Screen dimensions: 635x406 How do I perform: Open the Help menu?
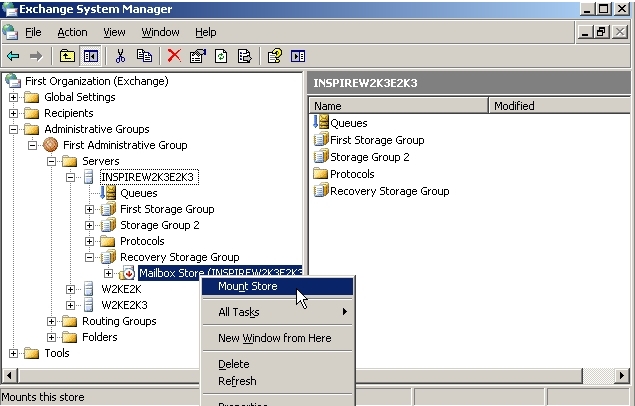pyautogui.click(x=206, y=32)
